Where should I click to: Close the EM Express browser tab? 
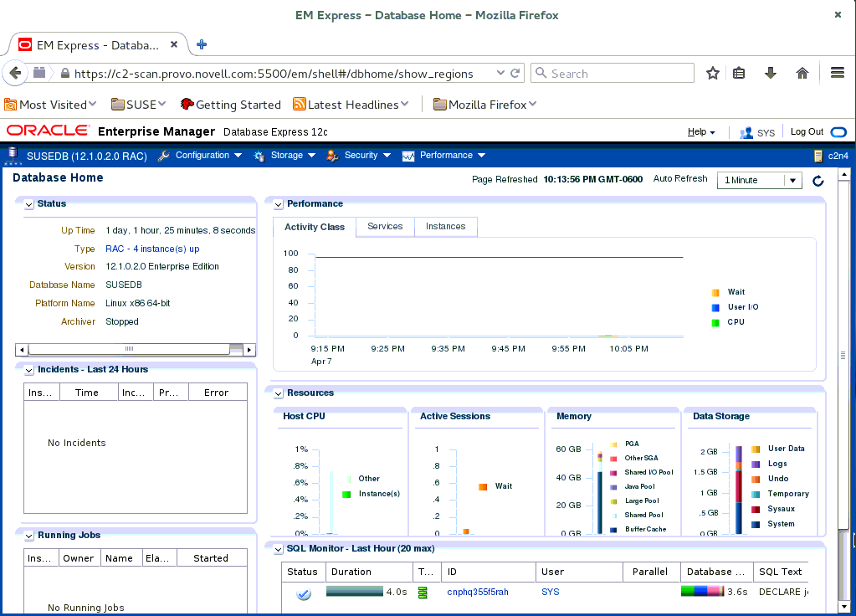173,44
